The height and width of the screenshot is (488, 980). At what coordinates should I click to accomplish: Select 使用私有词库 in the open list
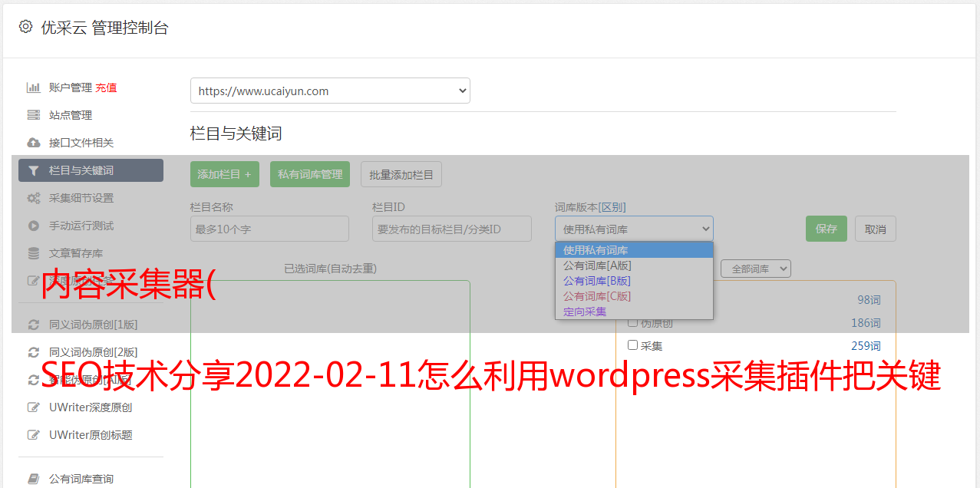[634, 250]
